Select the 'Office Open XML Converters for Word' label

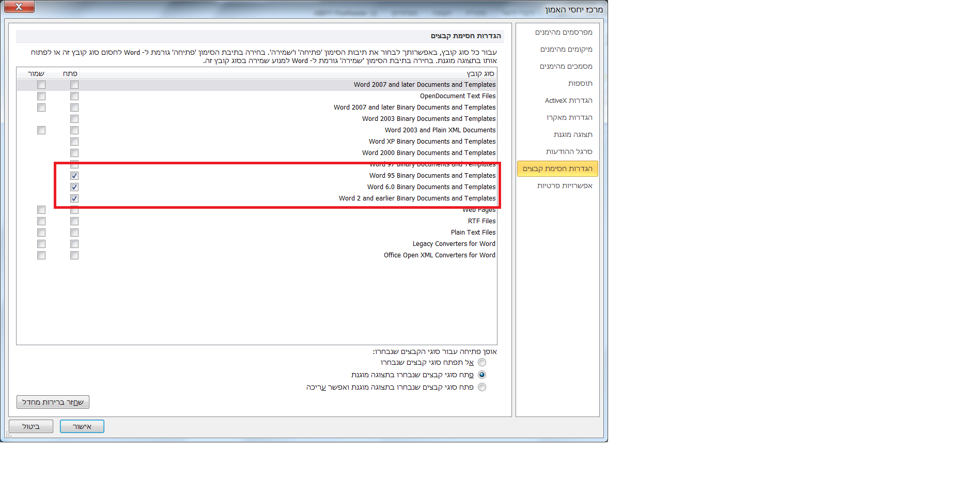(440, 255)
